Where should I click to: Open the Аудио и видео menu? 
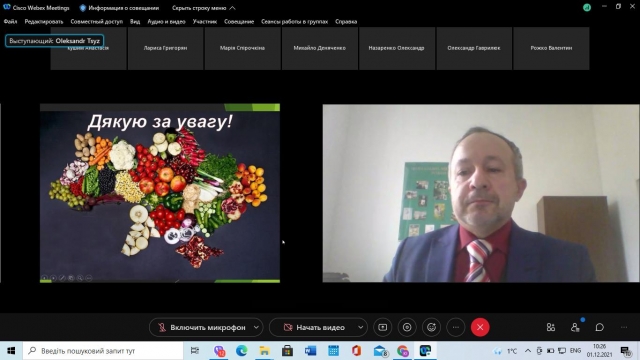click(166, 22)
